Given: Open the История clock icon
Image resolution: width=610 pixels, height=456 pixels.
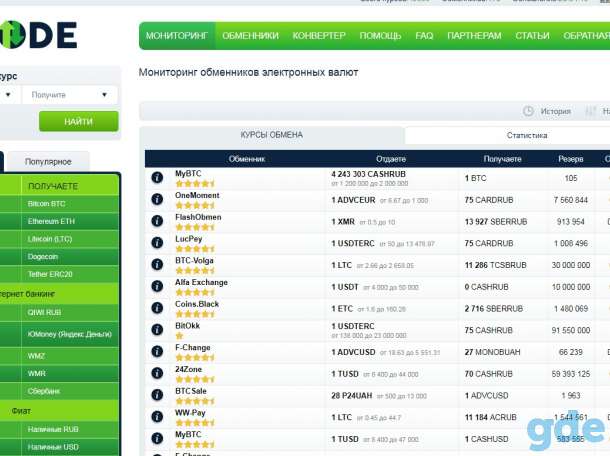Looking at the screenshot, I should click(528, 111).
